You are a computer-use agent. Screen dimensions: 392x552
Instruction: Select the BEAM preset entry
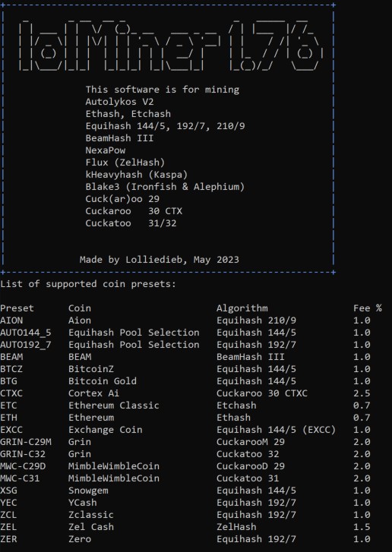point(11,357)
